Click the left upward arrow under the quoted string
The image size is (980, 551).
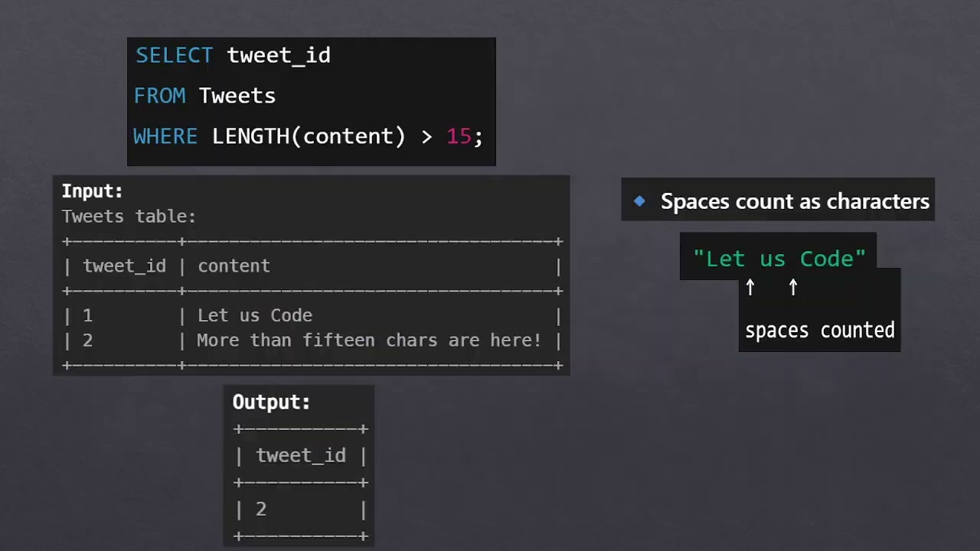[750, 287]
